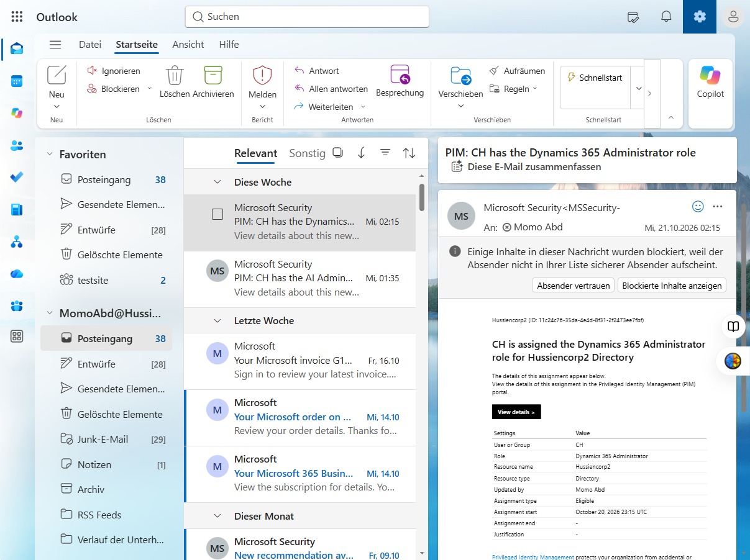Open the Datei tab

pyautogui.click(x=90, y=44)
